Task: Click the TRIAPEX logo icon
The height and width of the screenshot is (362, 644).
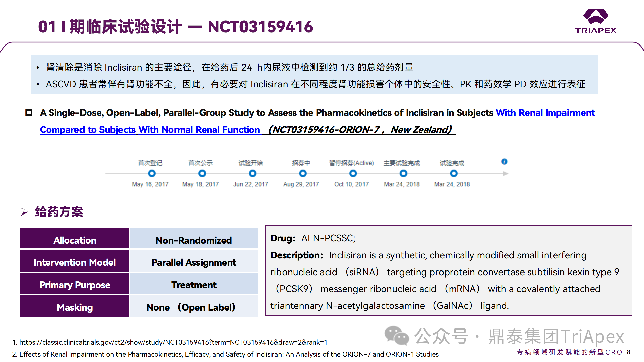Action: [x=596, y=17]
